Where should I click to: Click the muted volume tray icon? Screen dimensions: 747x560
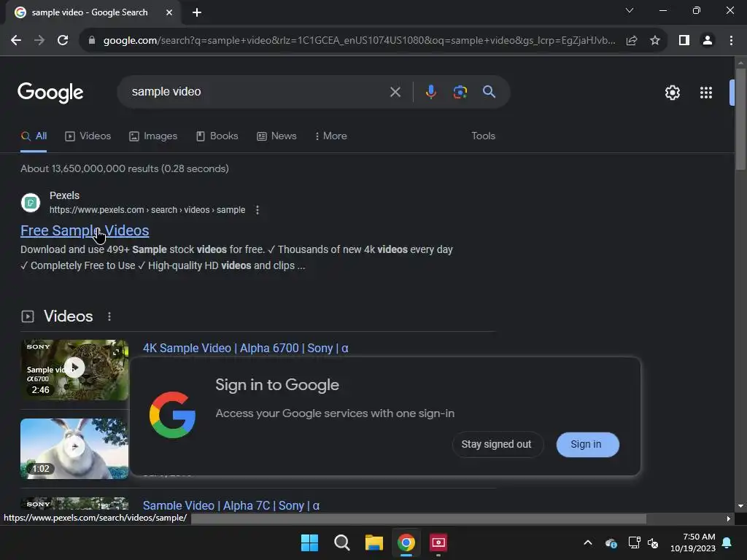coord(653,542)
